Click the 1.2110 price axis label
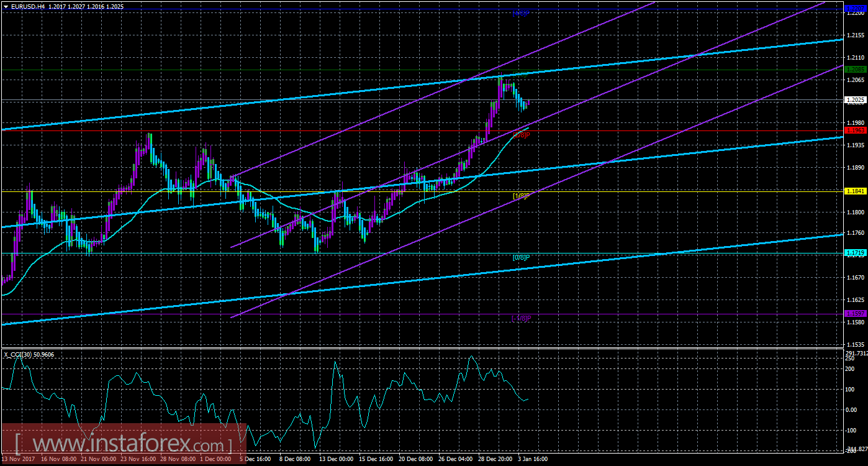This screenshot has height=466, width=868. click(x=855, y=57)
